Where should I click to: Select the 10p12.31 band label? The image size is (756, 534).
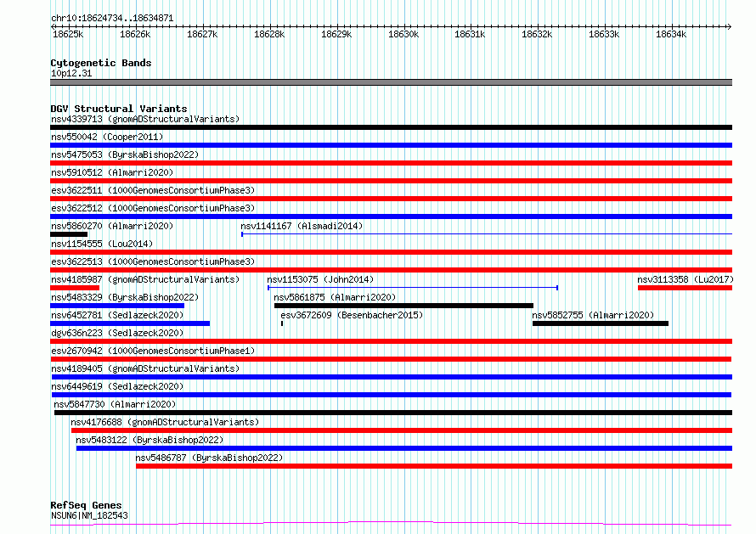71,73
